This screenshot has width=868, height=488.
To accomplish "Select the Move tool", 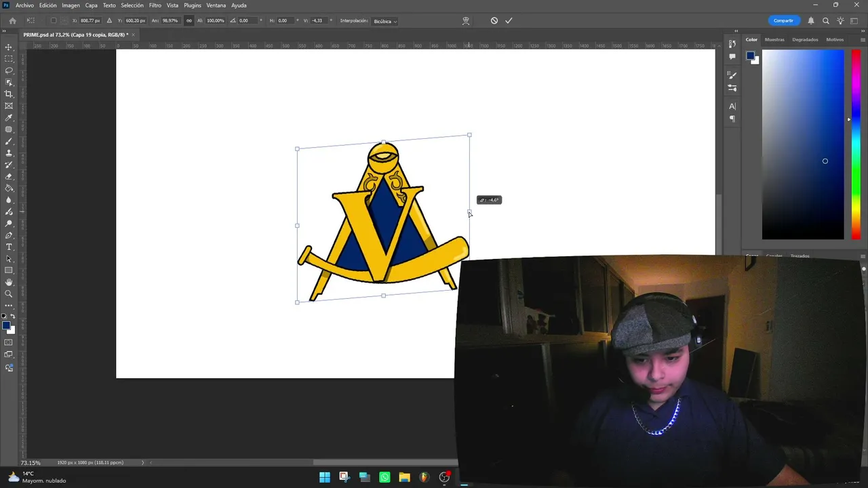I will (x=9, y=47).
